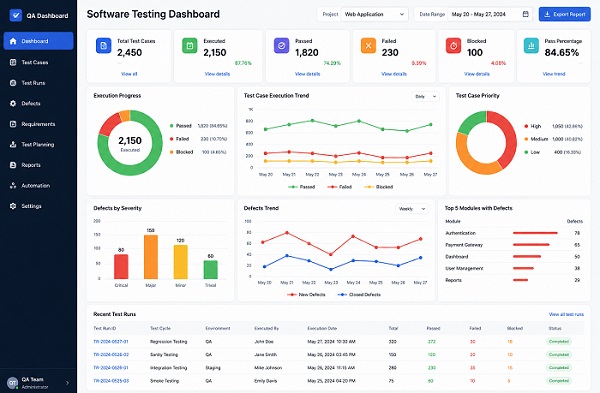Click the Defects gear icon
This screenshot has width=600, height=393.
point(13,103)
